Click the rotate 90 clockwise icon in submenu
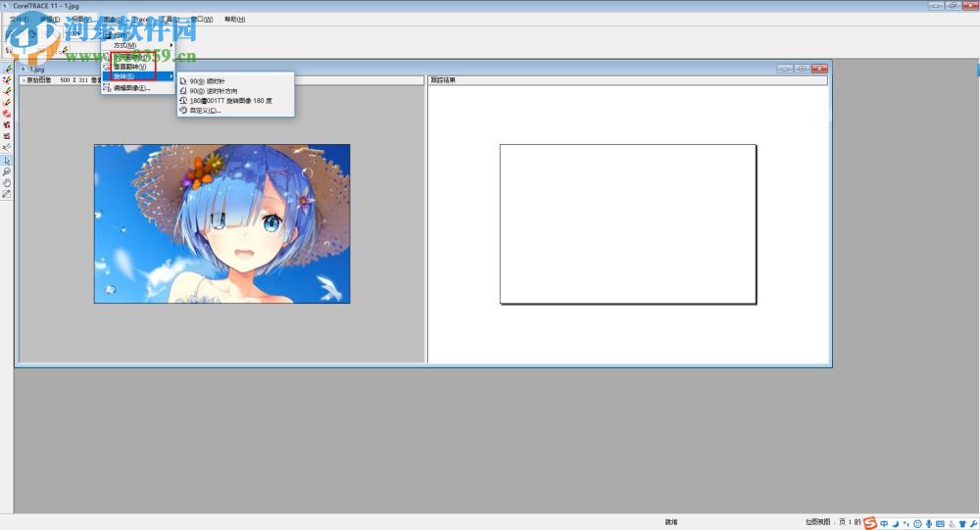This screenshot has height=530, width=980. click(x=183, y=81)
